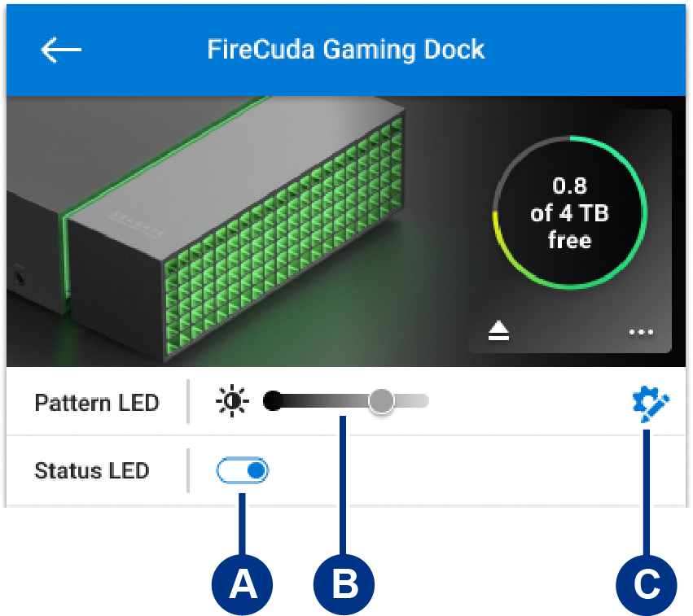Click the callout marker labeled B
This screenshot has width=693, height=616.
(x=344, y=583)
